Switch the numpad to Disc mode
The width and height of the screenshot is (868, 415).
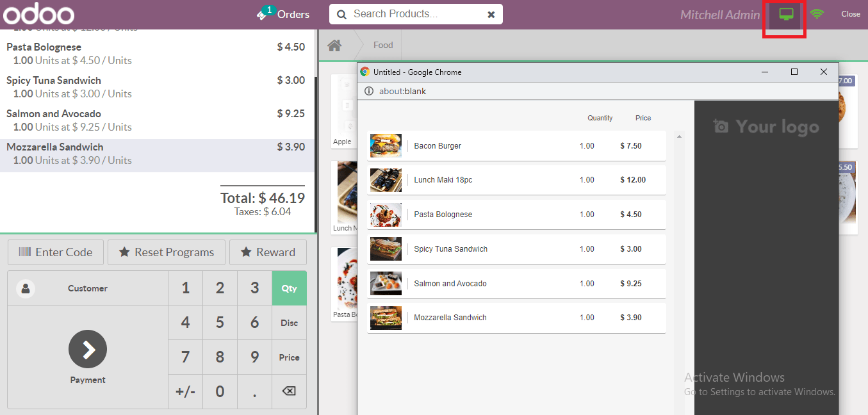(x=289, y=323)
